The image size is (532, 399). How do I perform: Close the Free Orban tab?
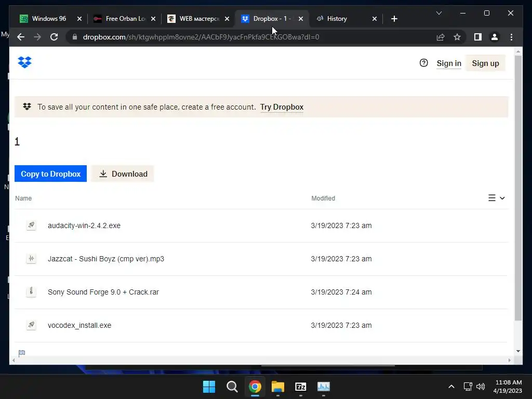point(153,19)
